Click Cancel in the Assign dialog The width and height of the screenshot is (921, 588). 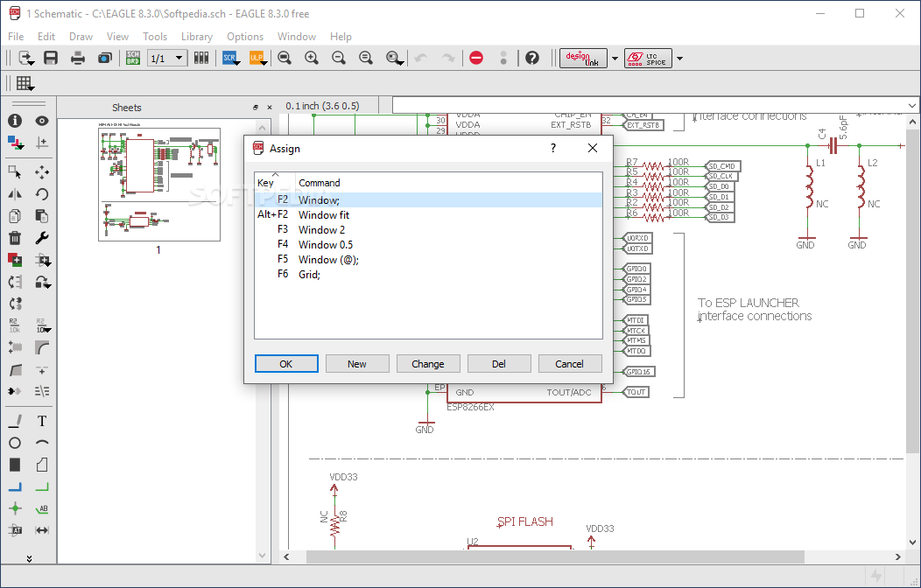570,364
